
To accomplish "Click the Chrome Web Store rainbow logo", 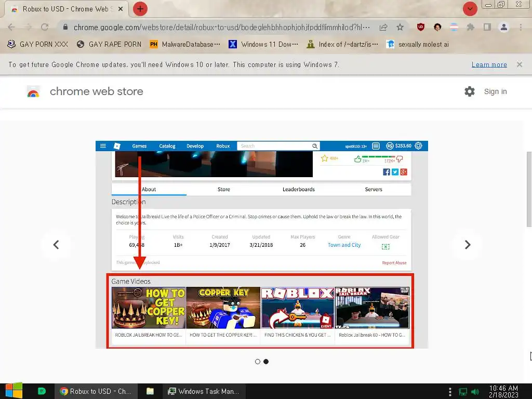I will point(33,91).
